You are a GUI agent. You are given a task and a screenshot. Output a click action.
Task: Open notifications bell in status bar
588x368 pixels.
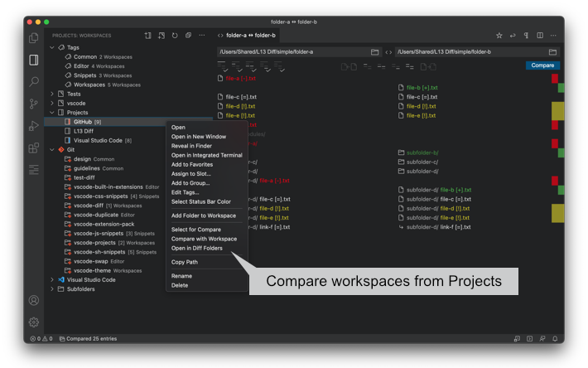coord(555,339)
